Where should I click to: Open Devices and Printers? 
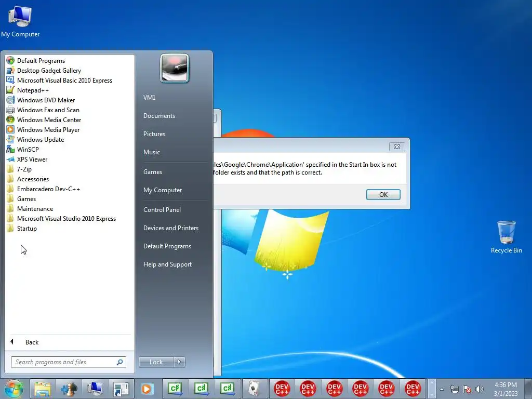[x=170, y=228]
